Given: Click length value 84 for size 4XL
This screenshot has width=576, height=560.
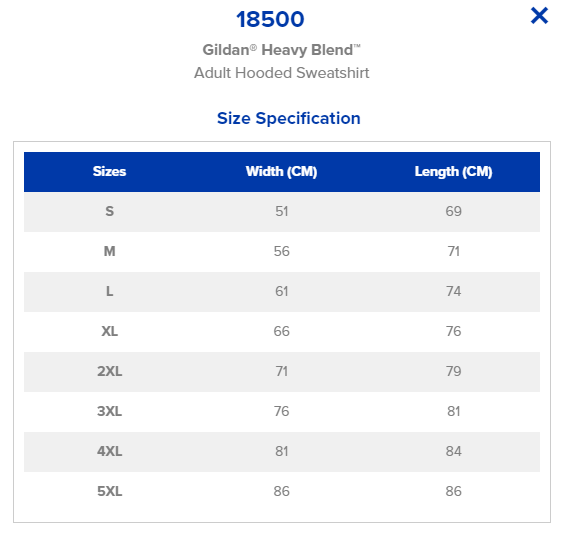Looking at the screenshot, I should pyautogui.click(x=453, y=451).
